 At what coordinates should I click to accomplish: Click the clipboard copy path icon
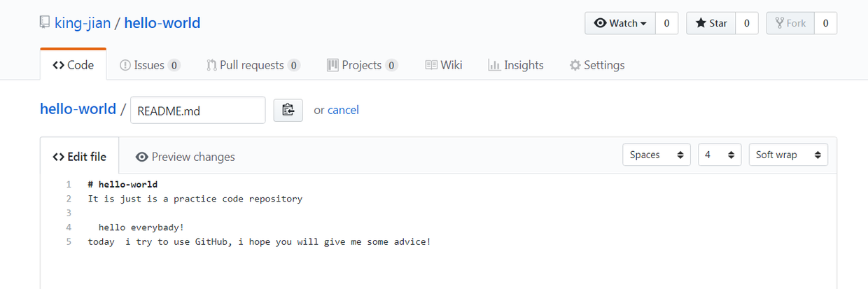pyautogui.click(x=288, y=110)
